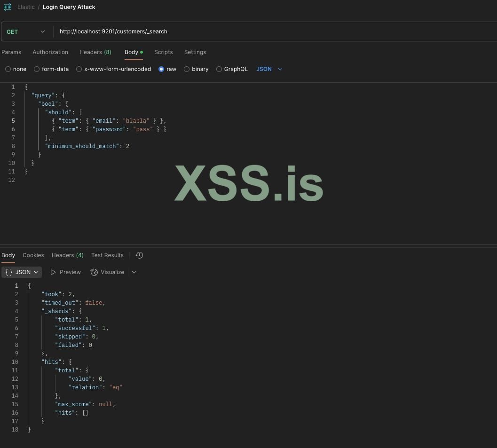
Task: Click the "bool" line in request editor
Action: pyautogui.click(x=53, y=104)
